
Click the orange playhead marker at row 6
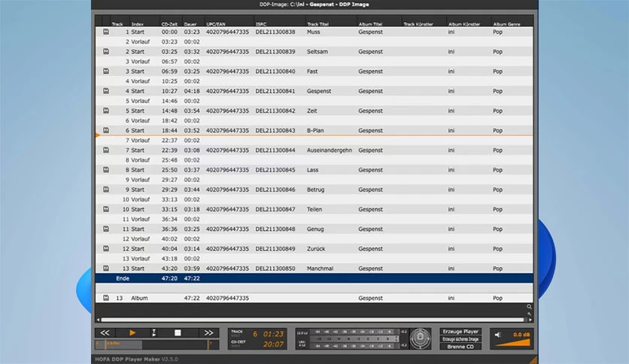(98, 135)
